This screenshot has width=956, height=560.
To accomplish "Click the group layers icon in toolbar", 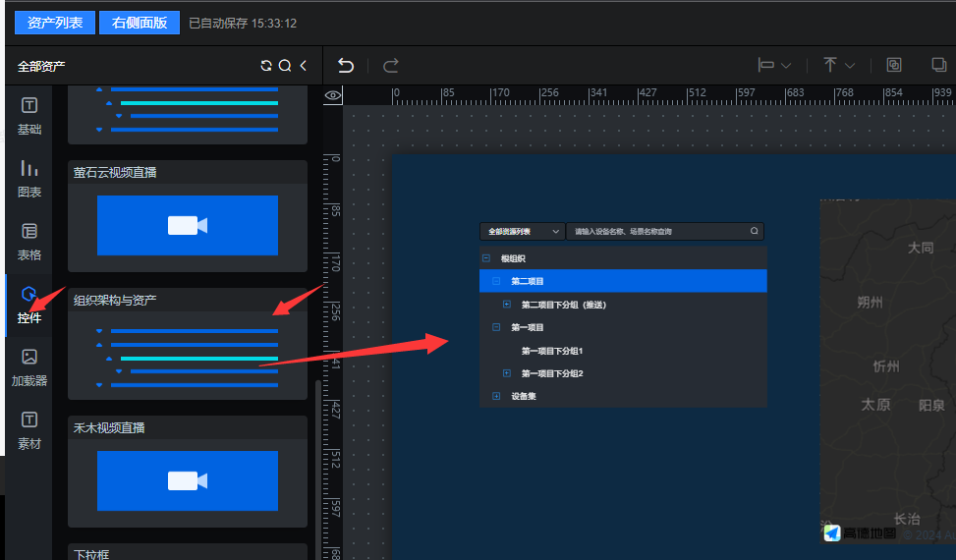I will coord(893,66).
